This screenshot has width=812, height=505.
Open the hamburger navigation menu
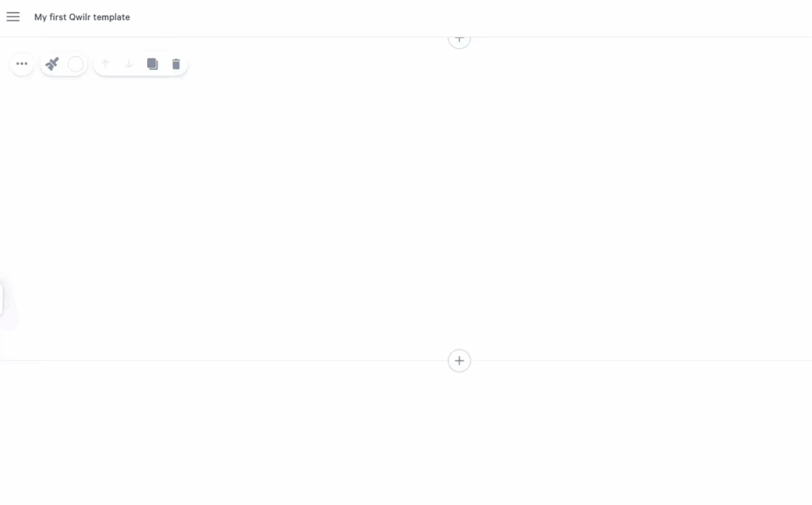click(x=13, y=16)
